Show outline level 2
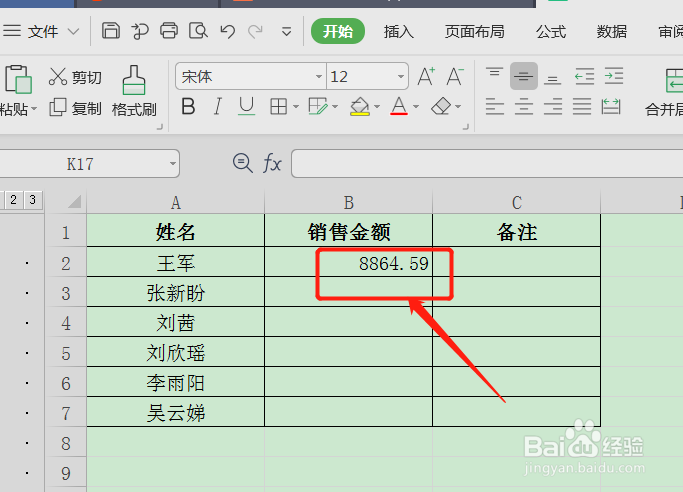 click(x=14, y=200)
